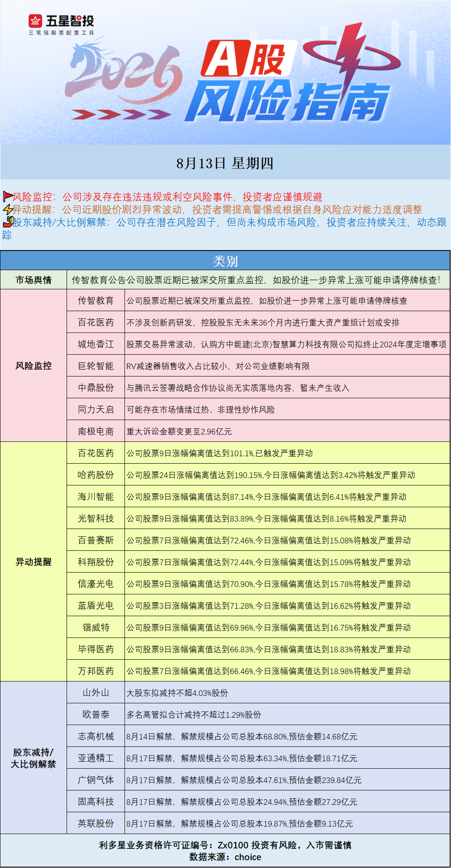Click the 类别 table header

tap(225, 261)
